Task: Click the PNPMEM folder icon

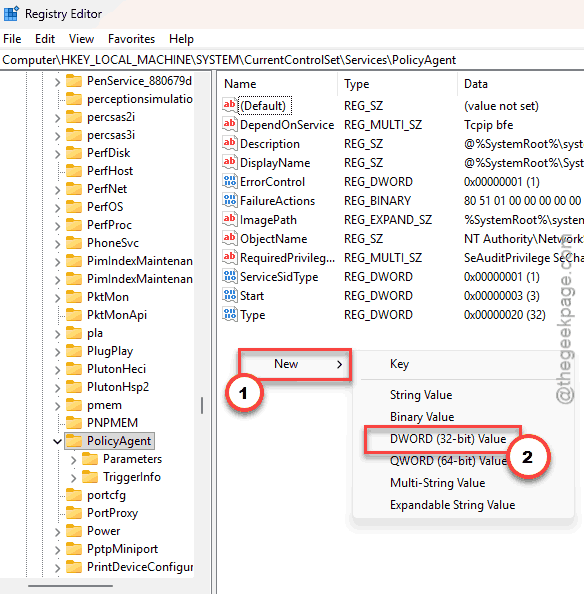Action: click(x=74, y=422)
